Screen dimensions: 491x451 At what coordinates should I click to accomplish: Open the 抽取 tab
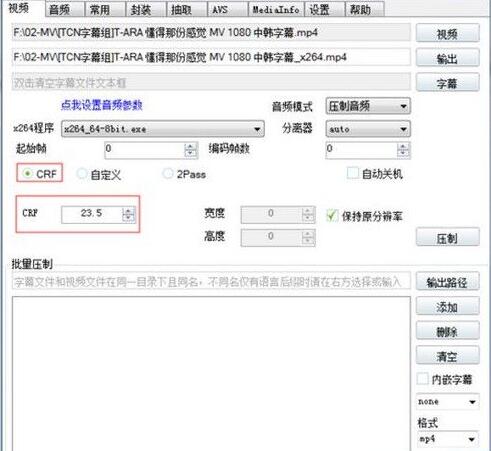click(x=187, y=9)
